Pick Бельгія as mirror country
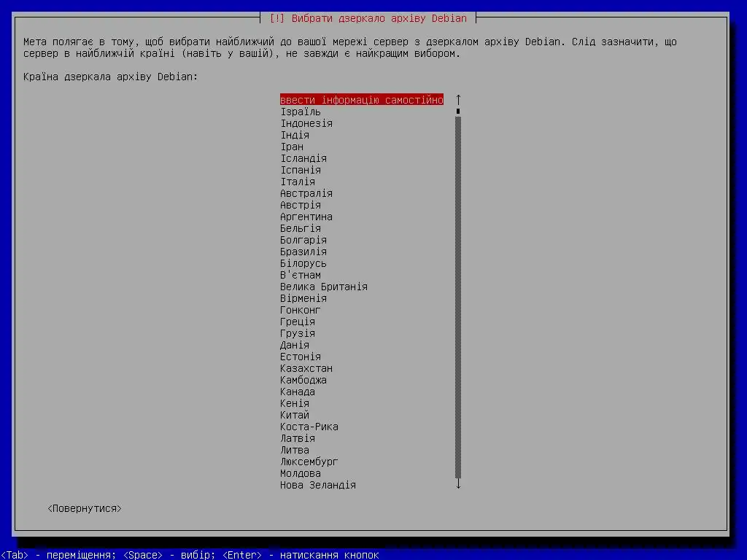The width and height of the screenshot is (747, 560). tap(300, 228)
